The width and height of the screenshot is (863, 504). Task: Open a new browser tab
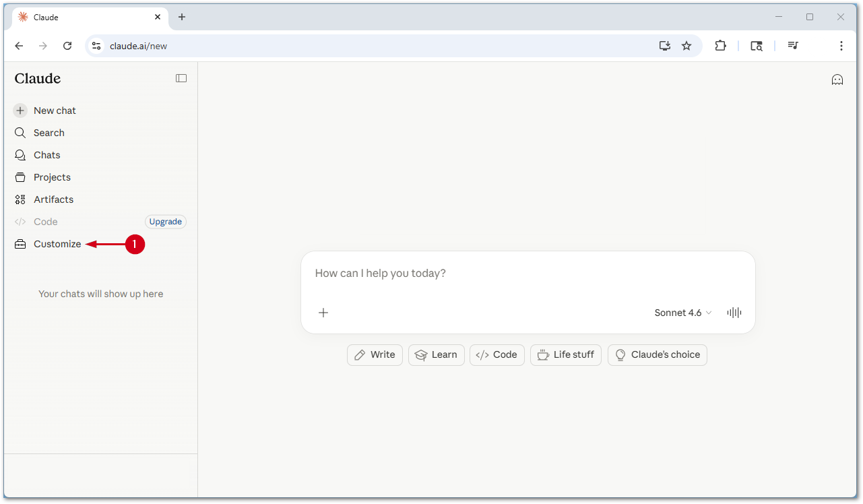coord(182,17)
